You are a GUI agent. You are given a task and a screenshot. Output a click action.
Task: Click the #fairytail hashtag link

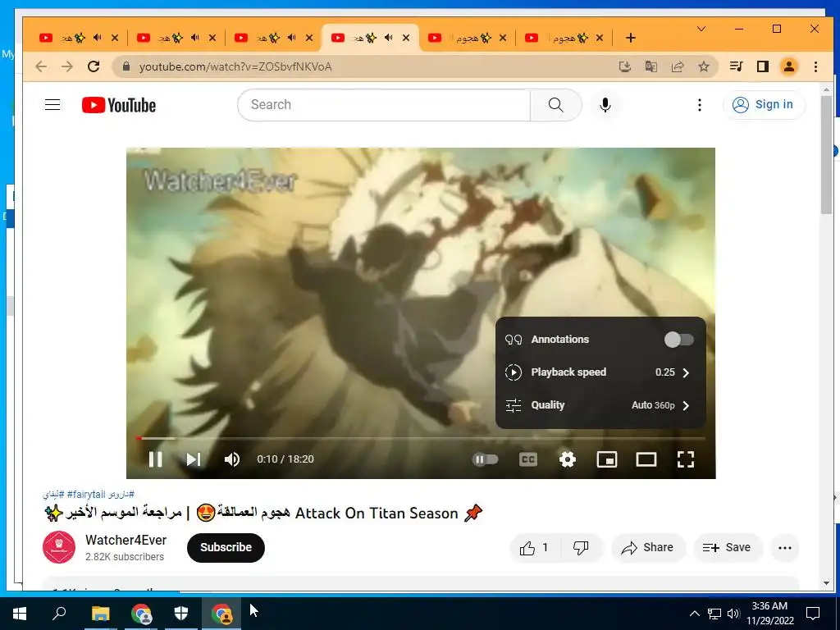[86, 494]
